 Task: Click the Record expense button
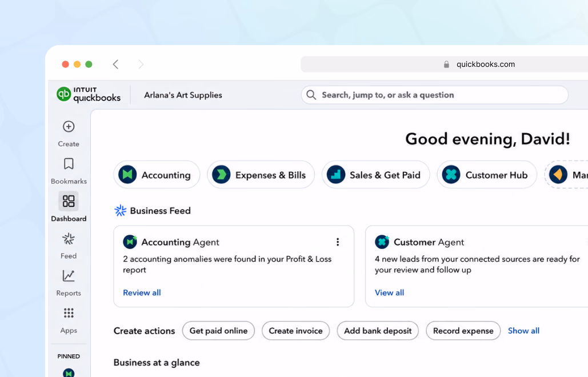pyautogui.click(x=463, y=331)
